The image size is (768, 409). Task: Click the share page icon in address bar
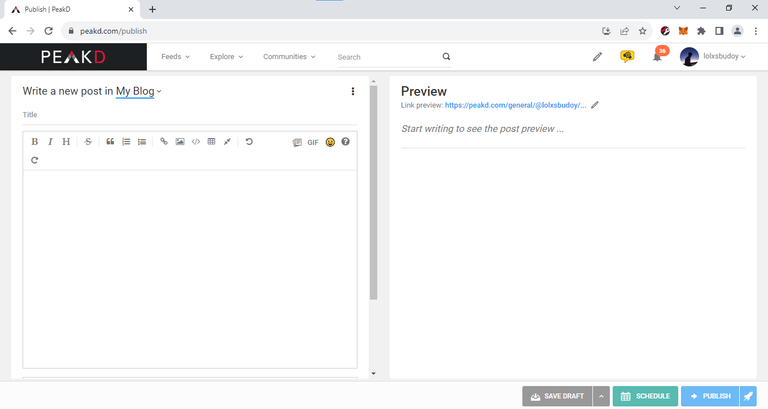624,31
